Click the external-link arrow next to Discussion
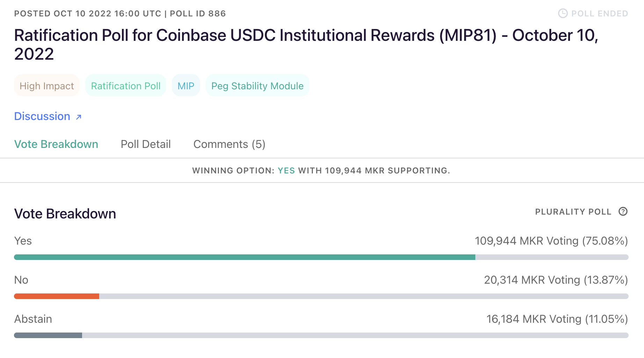The height and width of the screenshot is (358, 644). (x=78, y=117)
